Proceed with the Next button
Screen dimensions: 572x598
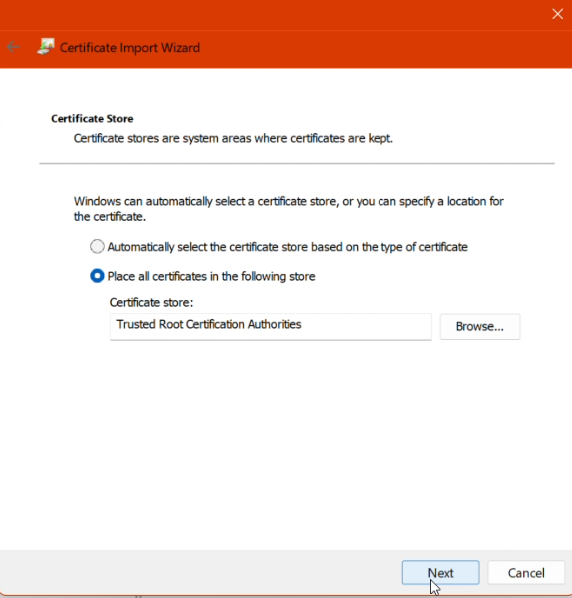pyautogui.click(x=440, y=572)
